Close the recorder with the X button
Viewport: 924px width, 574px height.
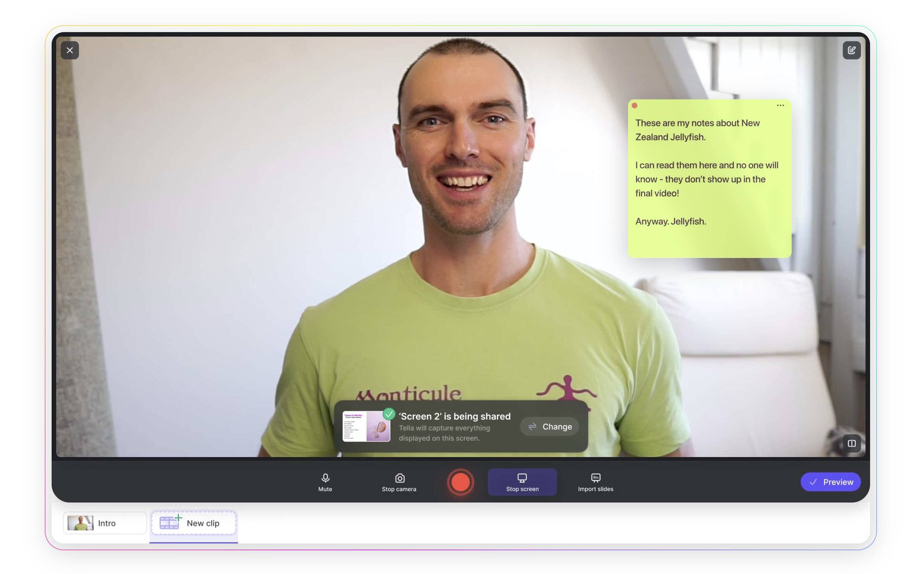coord(70,50)
